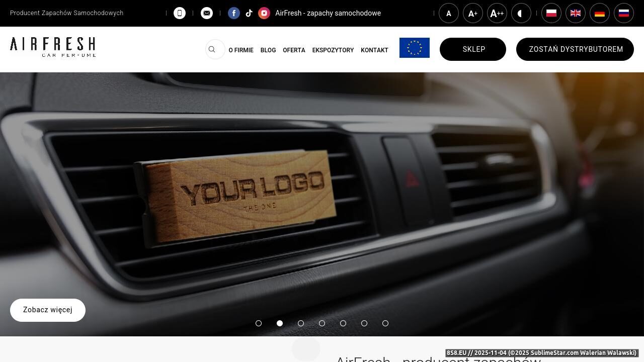
Task: Go to EKSPOZYTORY page
Action: pos(333,50)
